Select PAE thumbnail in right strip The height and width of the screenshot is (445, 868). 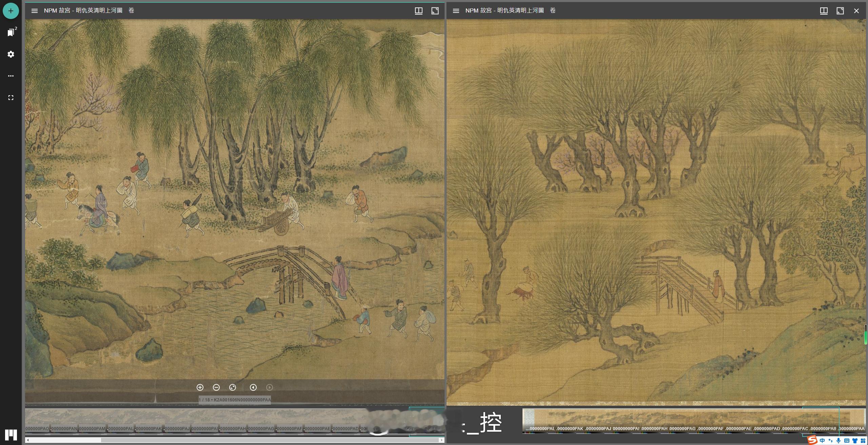click(739, 421)
